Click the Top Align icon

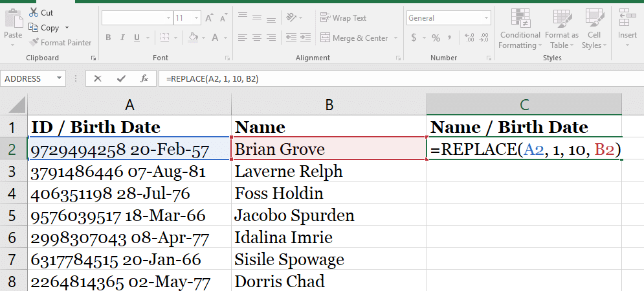pos(243,16)
